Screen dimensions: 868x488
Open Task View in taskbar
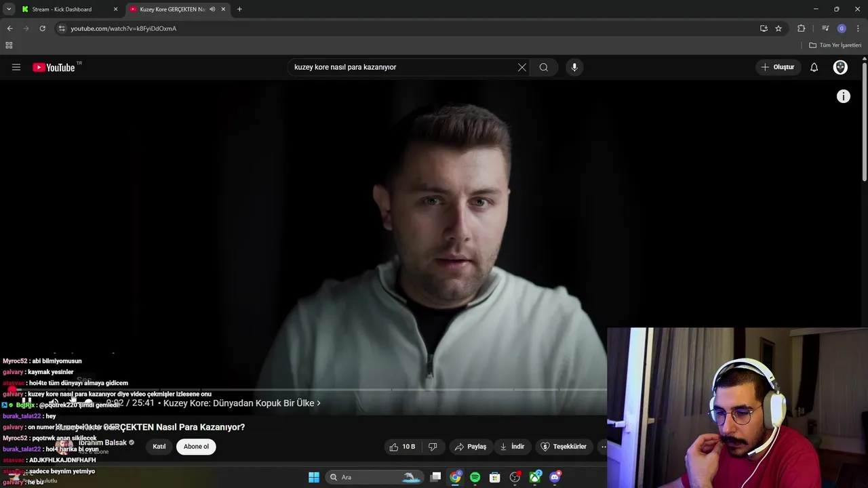436,477
